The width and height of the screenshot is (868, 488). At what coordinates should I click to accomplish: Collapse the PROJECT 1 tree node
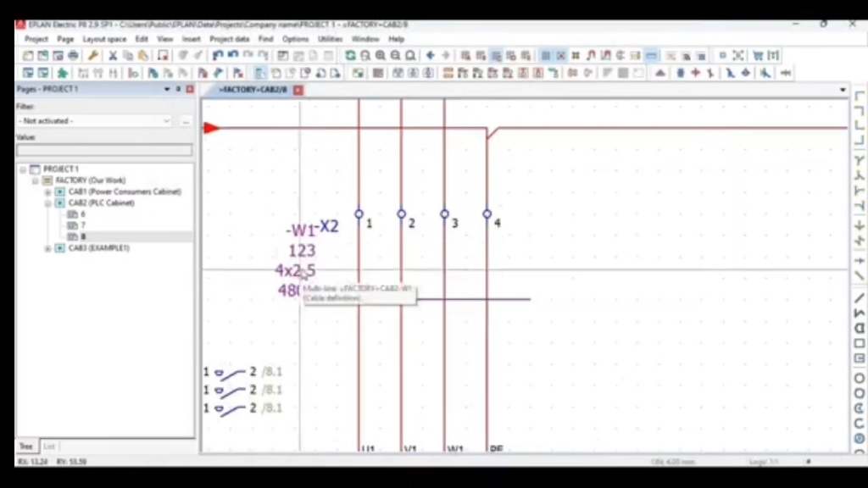(x=23, y=169)
